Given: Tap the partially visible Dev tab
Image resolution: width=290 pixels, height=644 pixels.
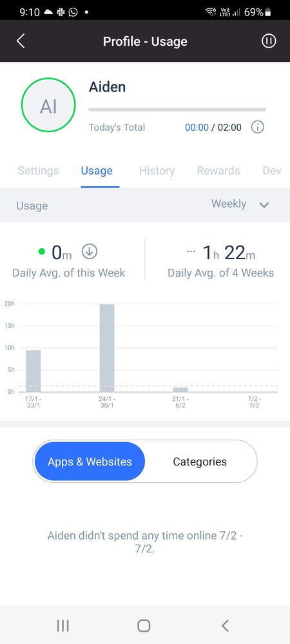Looking at the screenshot, I should click(272, 170).
